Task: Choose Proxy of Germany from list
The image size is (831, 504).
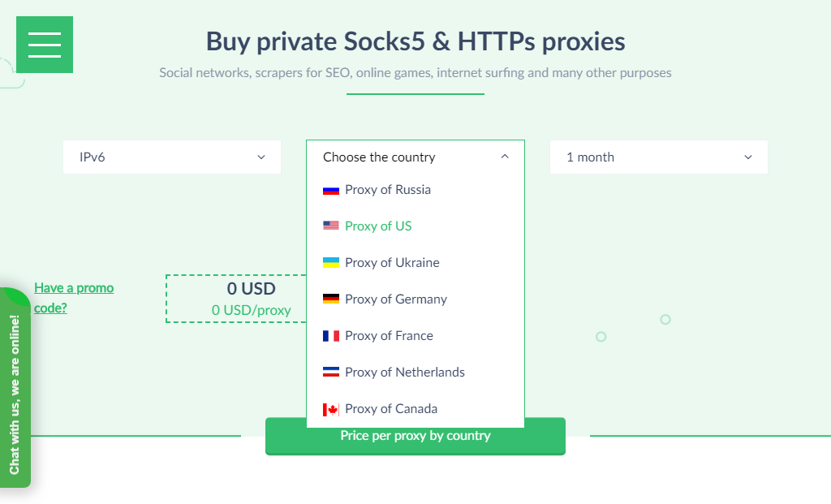Action: [415, 299]
